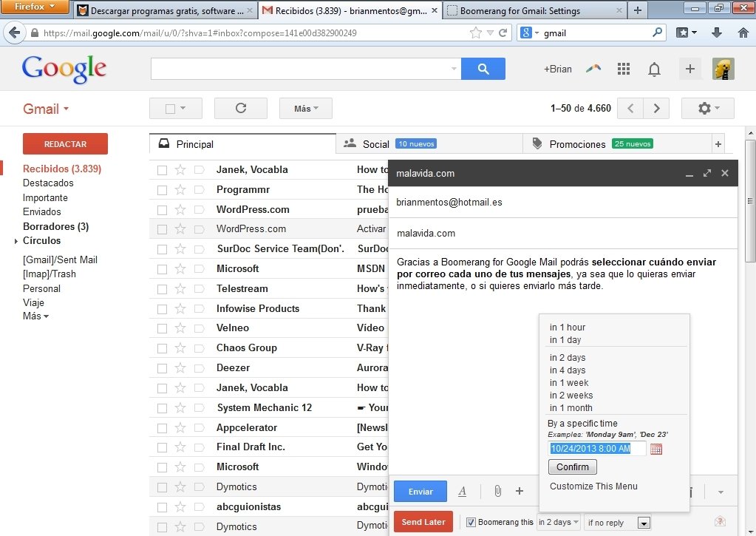The width and height of the screenshot is (756, 536).
Task: Tick the abcguionistas email checkbox
Action: pos(162,507)
